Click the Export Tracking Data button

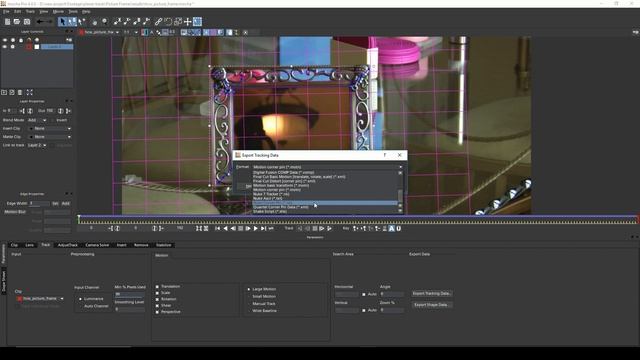(432, 293)
